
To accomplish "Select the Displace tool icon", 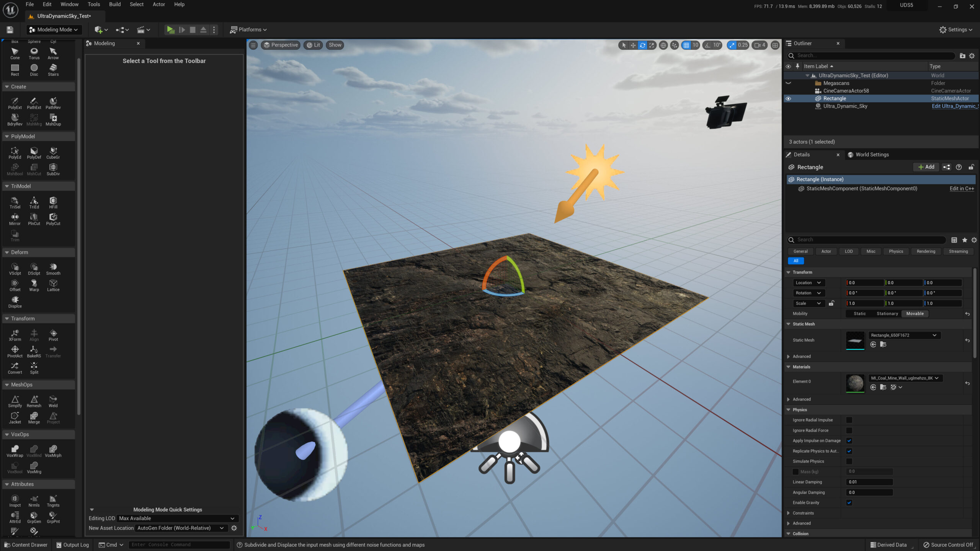I will point(15,301).
